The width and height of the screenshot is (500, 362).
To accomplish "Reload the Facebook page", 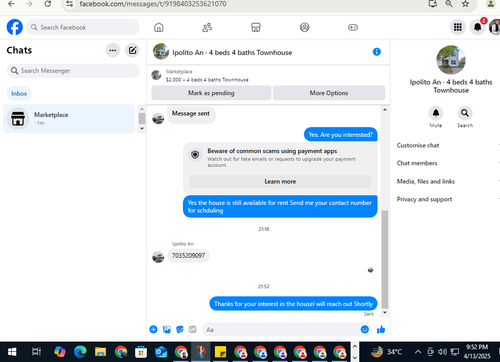I will [x=48, y=4].
